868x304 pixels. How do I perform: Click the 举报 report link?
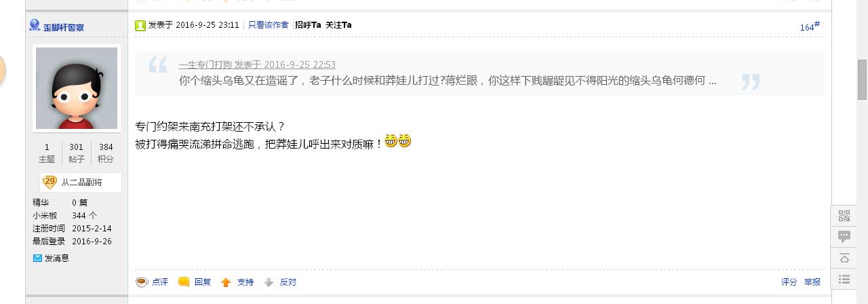point(812,282)
